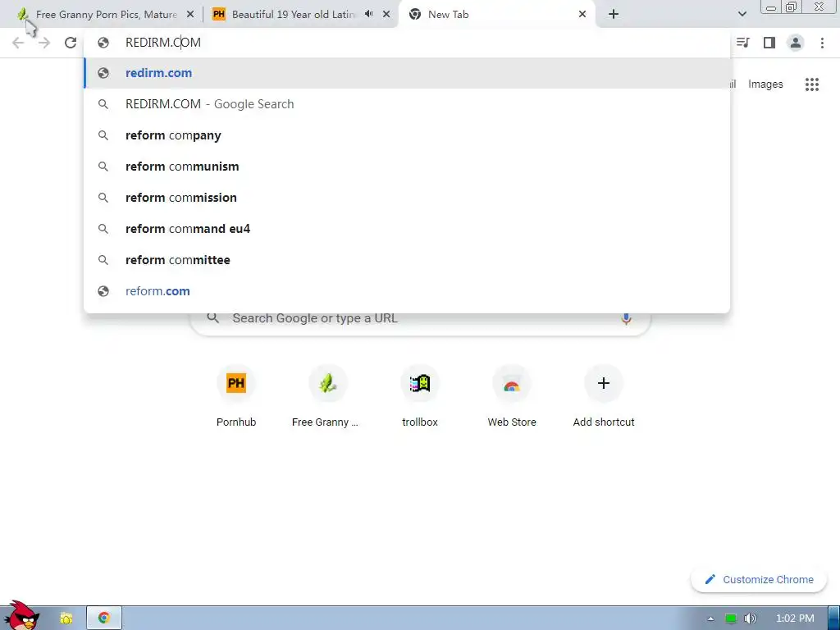Open the Start menu Angry Bird icon
840x630 pixels.
coord(21,615)
